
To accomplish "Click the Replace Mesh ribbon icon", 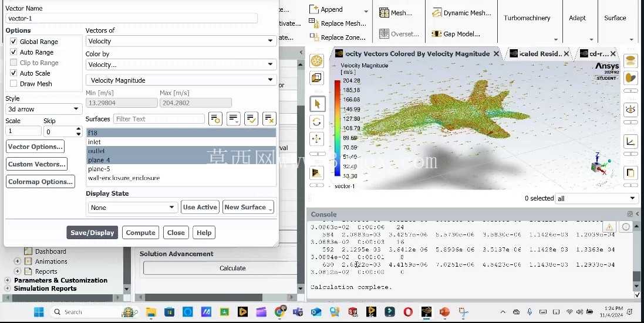I will tap(314, 23).
